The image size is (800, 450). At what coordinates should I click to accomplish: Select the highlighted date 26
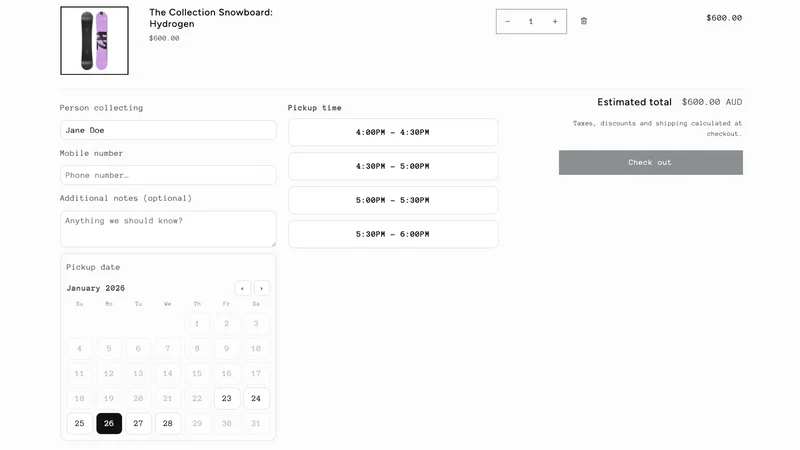point(109,423)
